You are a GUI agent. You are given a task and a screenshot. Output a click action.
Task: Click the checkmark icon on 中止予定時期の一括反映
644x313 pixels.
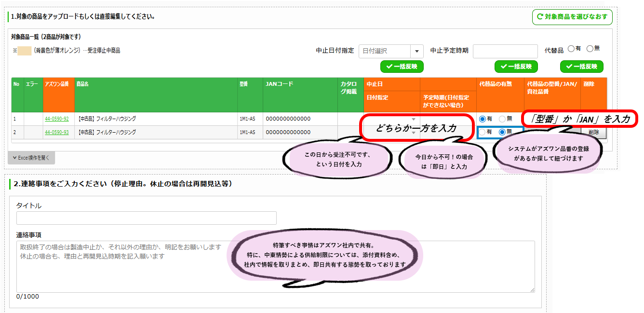(x=504, y=67)
